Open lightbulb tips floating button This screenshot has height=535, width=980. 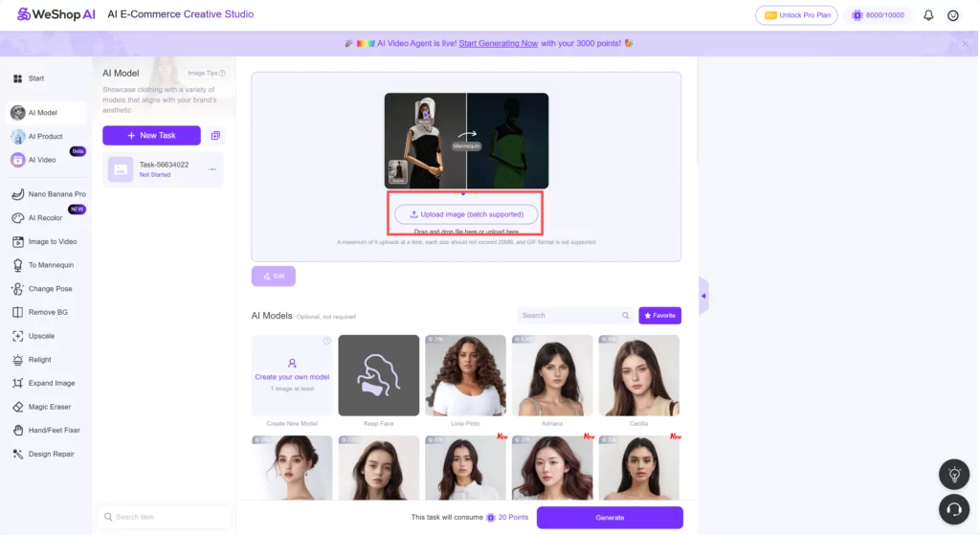point(954,475)
